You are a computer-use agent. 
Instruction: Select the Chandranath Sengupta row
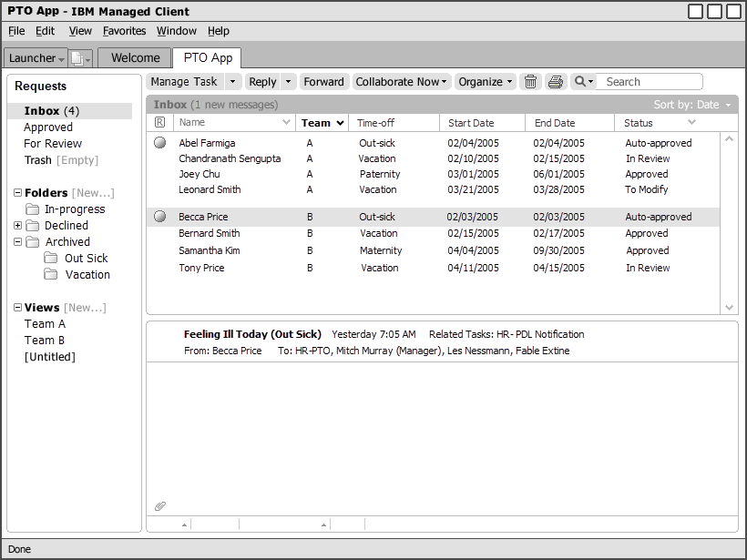433,158
